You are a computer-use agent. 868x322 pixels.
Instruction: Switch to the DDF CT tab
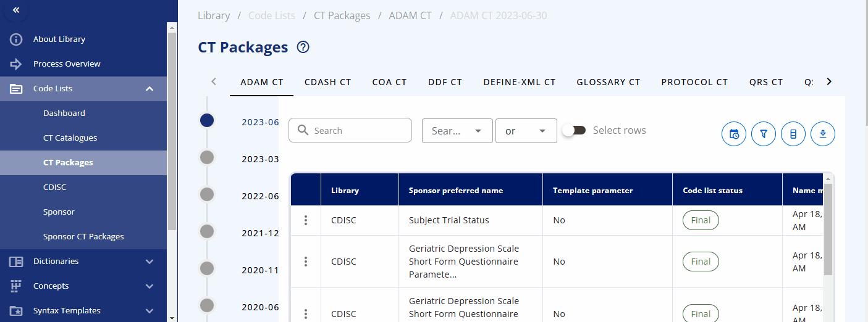pos(445,82)
